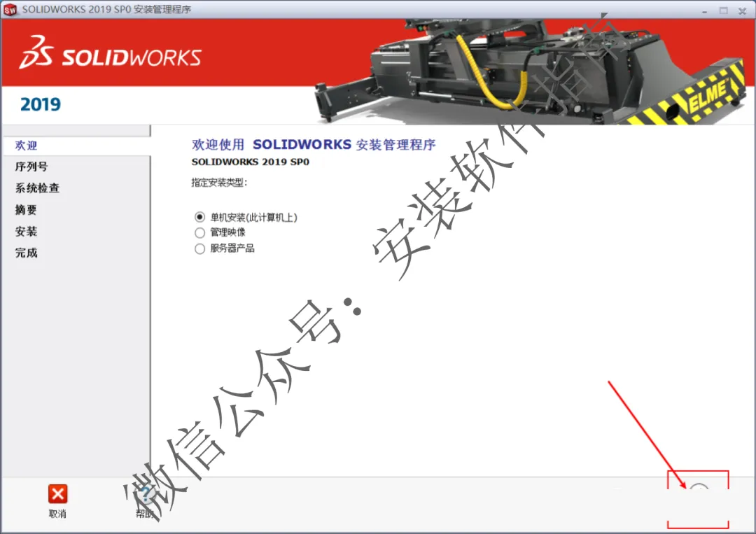This screenshot has width=756, height=534.
Task: Click the 指定安装类型 label
Action: click(x=219, y=183)
